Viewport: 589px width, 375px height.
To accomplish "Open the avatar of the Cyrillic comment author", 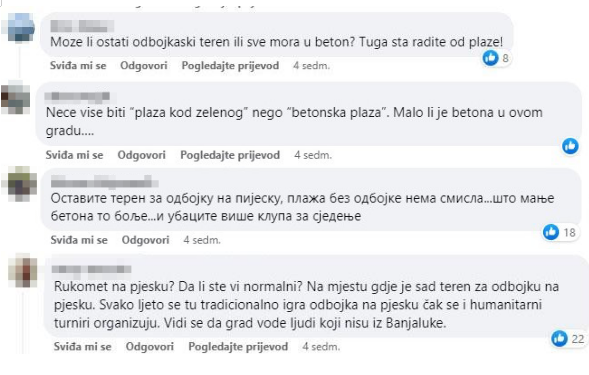I will click(x=22, y=184).
